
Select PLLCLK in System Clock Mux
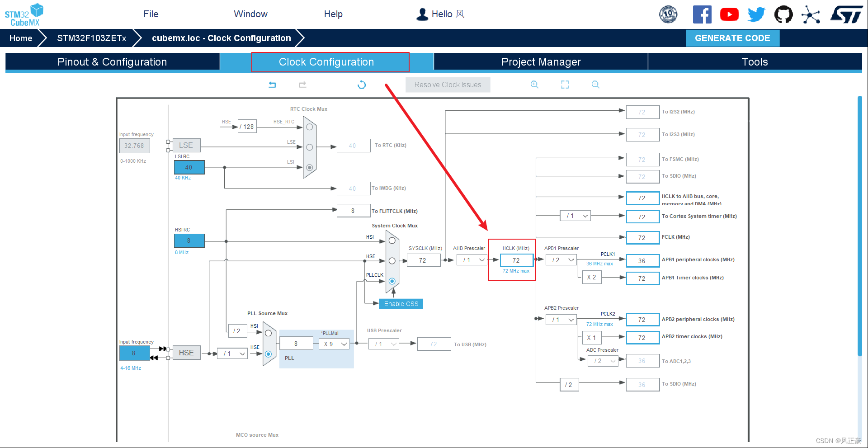(392, 281)
